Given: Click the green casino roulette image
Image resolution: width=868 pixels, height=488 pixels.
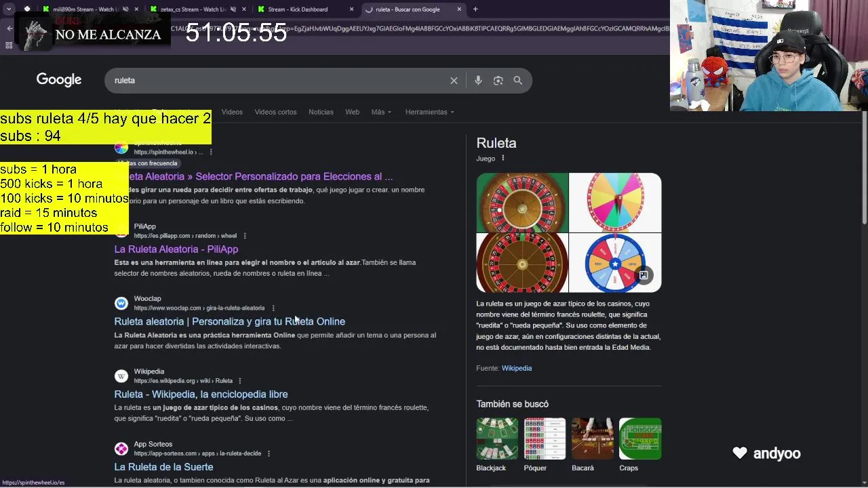Looking at the screenshot, I should click(x=522, y=202).
